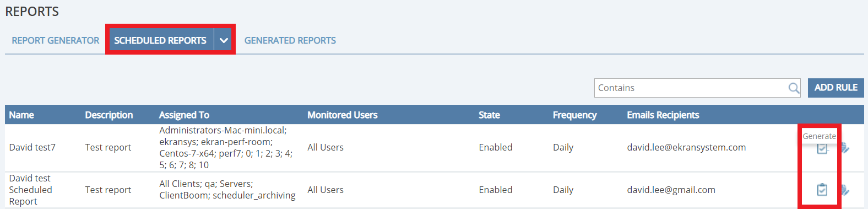Sort by the Emails Recipients column header
The width and height of the screenshot is (868, 209).
coord(663,115)
